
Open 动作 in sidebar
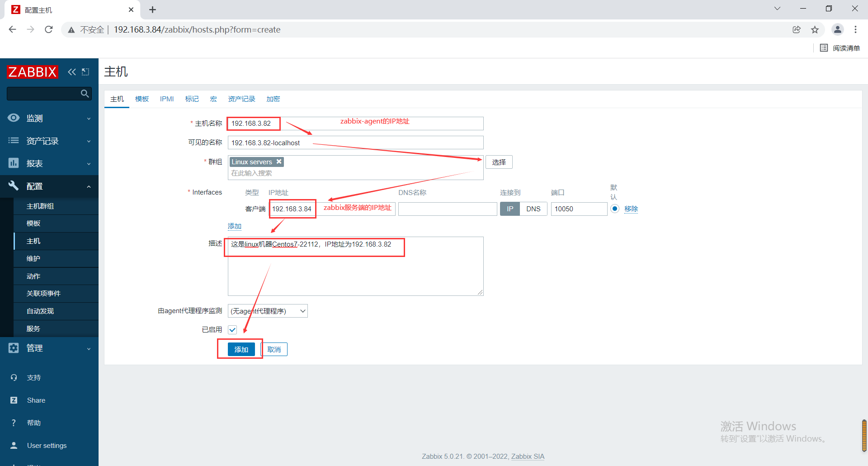coord(56,276)
